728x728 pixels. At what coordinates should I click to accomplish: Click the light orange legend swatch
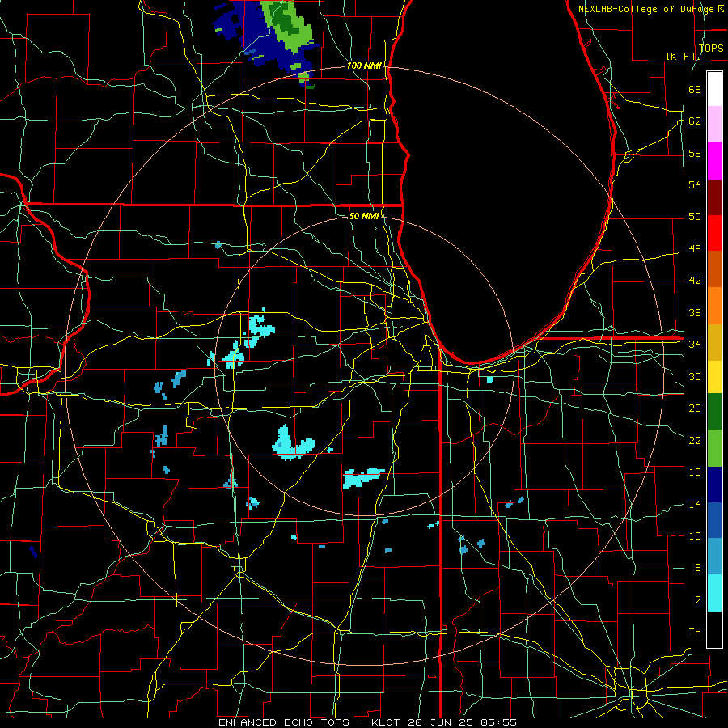tap(714, 306)
